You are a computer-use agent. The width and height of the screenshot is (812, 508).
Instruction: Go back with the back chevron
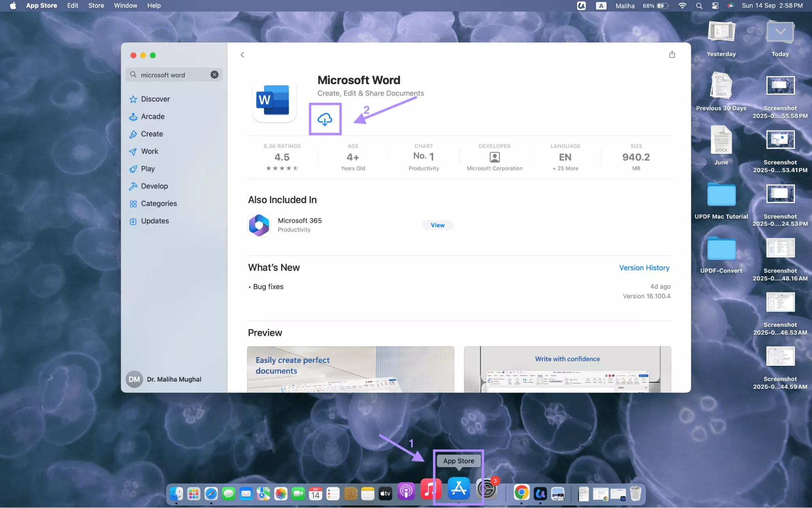click(x=242, y=55)
